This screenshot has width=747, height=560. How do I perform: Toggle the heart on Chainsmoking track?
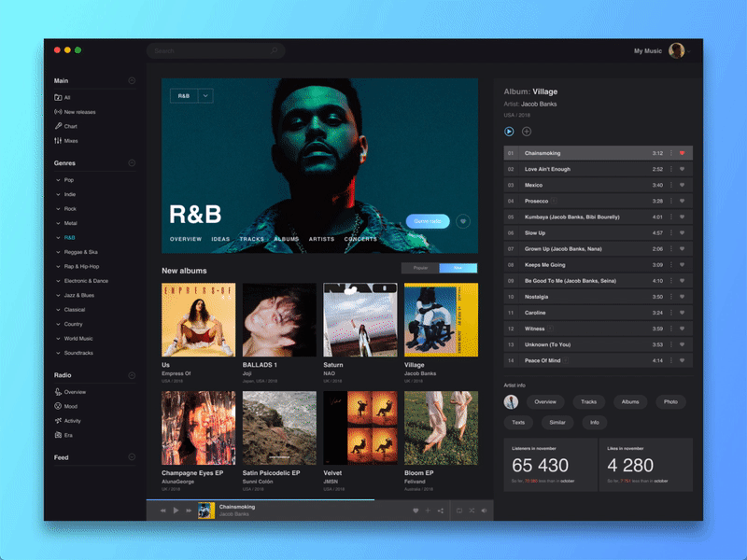(684, 152)
